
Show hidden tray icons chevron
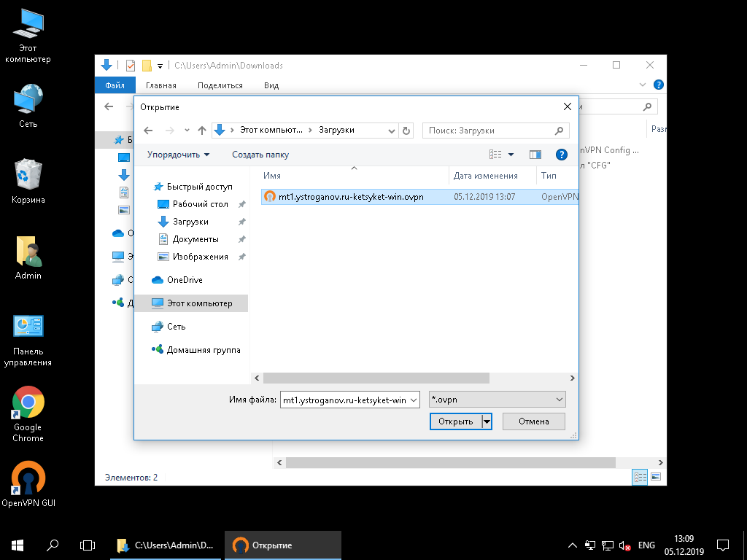click(573, 545)
